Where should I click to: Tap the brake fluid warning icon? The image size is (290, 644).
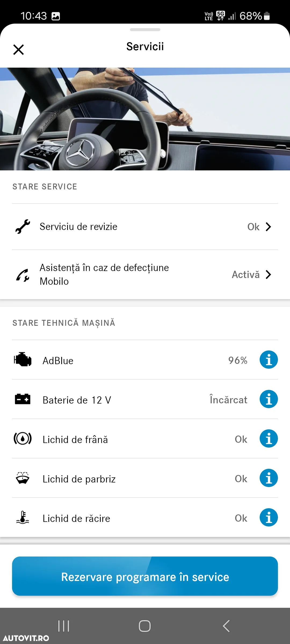(x=23, y=438)
